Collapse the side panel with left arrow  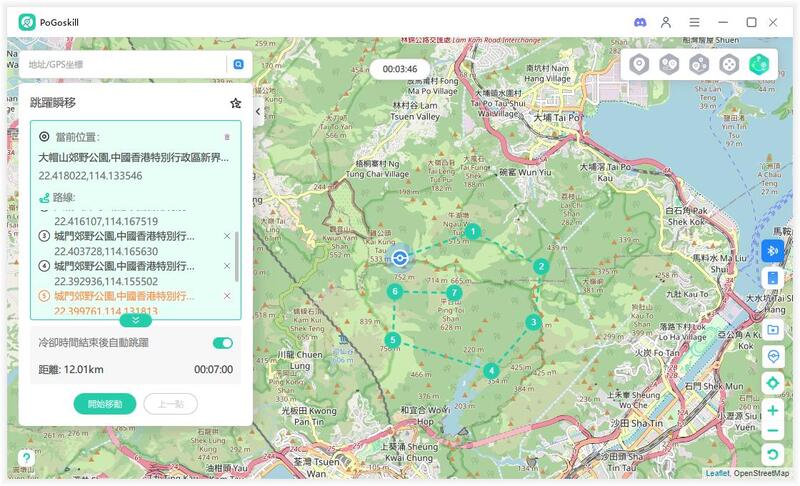pyautogui.click(x=258, y=111)
